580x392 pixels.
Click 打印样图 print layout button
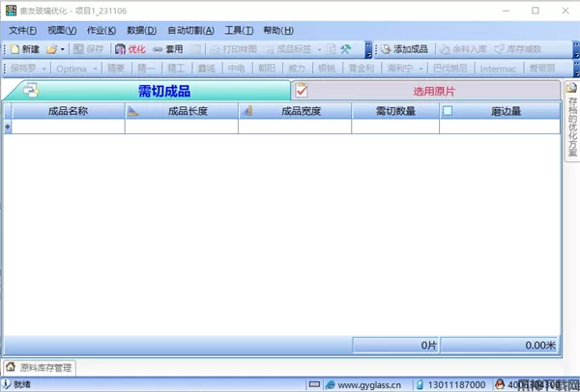[233, 49]
